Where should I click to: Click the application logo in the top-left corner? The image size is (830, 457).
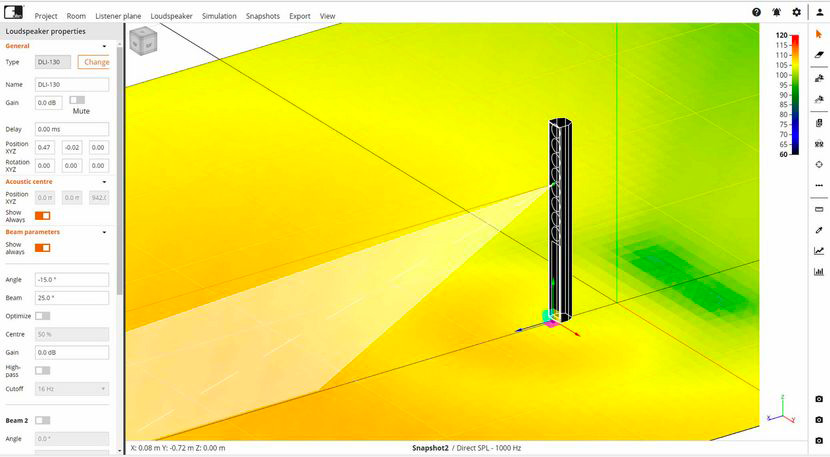pos(14,12)
